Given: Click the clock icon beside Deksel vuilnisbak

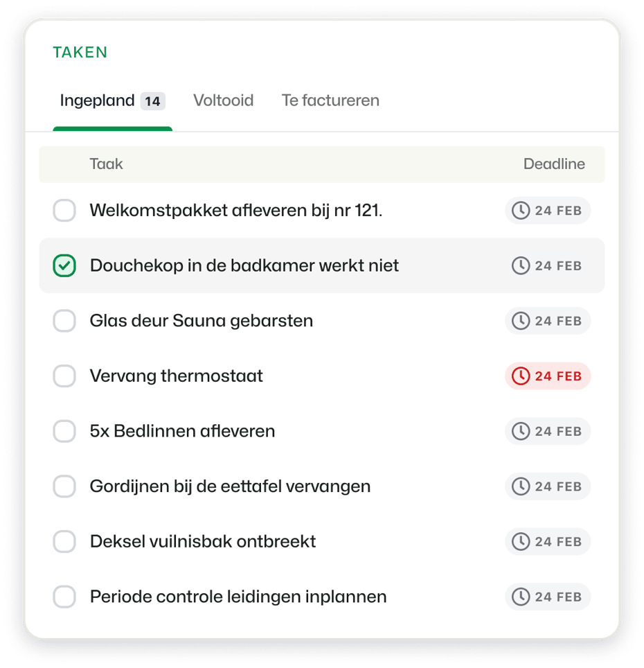Looking at the screenshot, I should pyautogui.click(x=520, y=541).
